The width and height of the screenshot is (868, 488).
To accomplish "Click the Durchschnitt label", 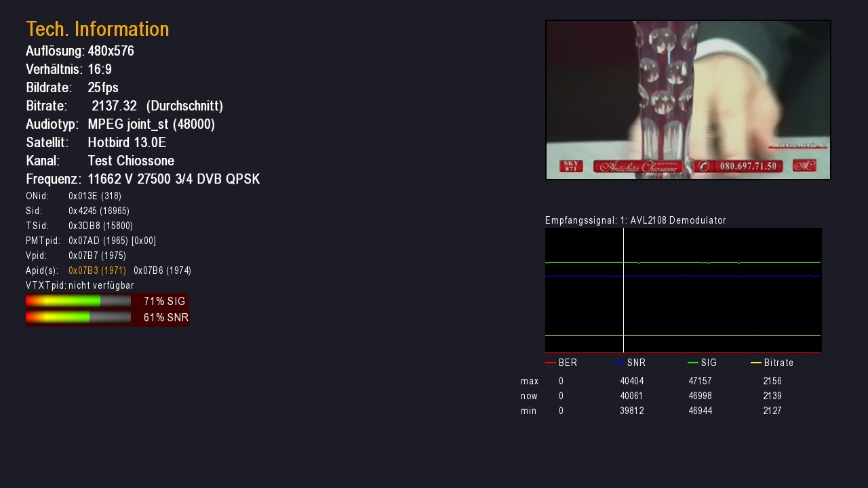I will coord(184,106).
